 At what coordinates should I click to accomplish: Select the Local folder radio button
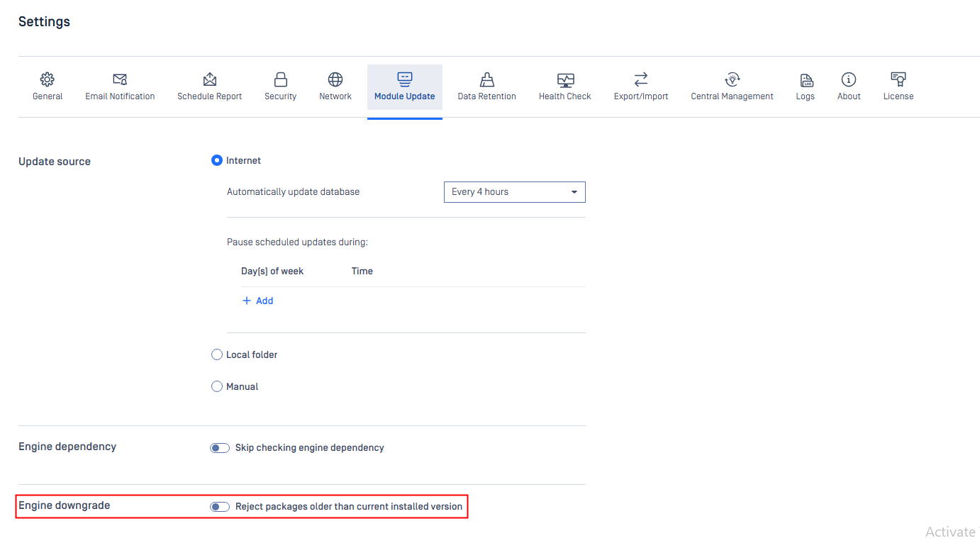pos(217,354)
